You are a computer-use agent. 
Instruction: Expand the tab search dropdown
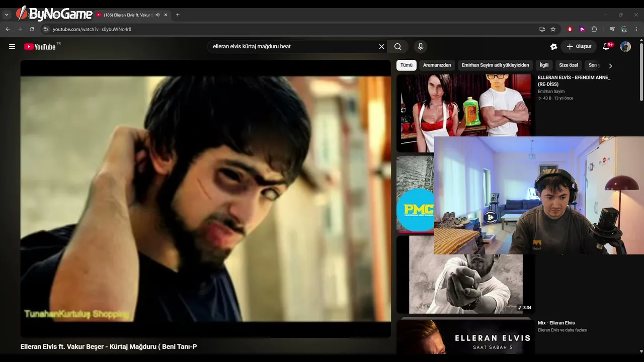point(7,15)
